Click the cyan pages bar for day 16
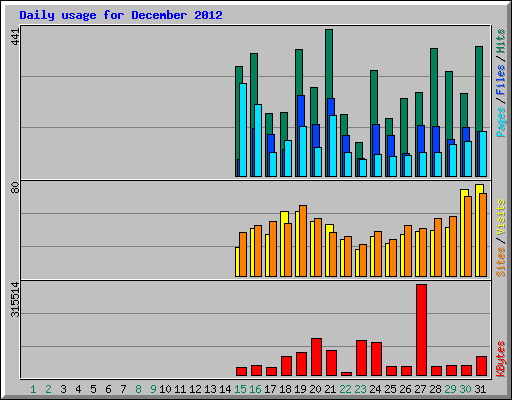Viewport: 512px width, 400px height. point(258,140)
